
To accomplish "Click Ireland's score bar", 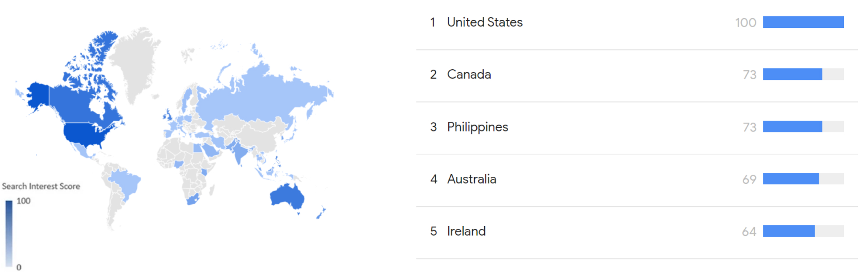I will click(x=789, y=231).
